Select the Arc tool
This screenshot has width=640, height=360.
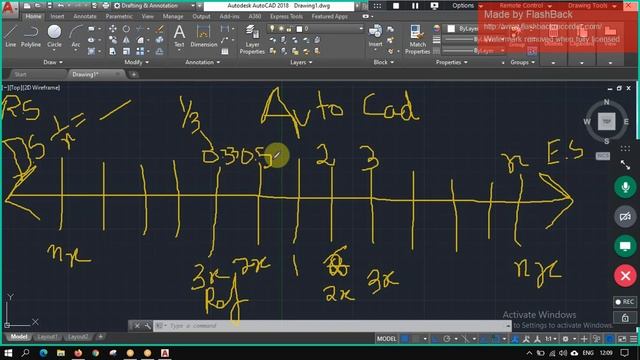coord(76,36)
